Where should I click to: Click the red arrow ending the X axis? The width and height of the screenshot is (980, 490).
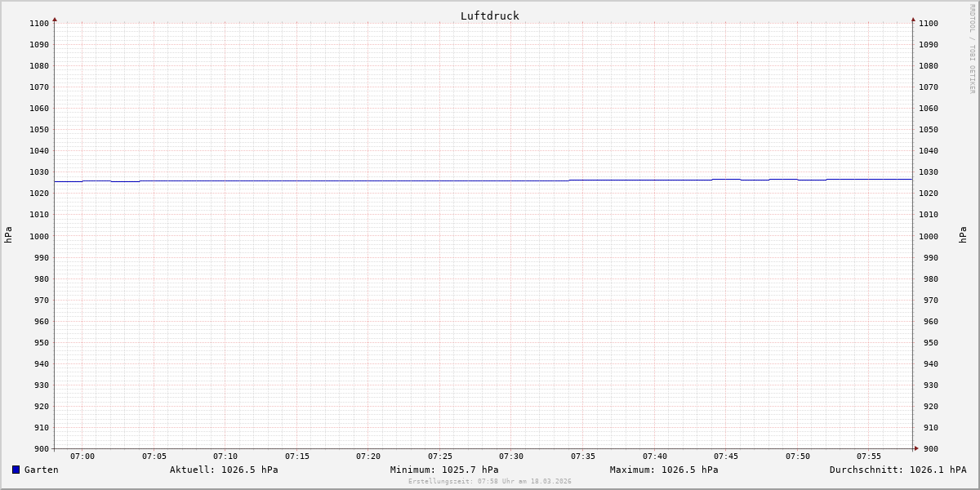(x=916, y=448)
